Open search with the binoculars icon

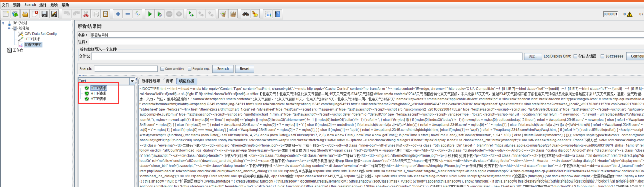click(x=245, y=14)
